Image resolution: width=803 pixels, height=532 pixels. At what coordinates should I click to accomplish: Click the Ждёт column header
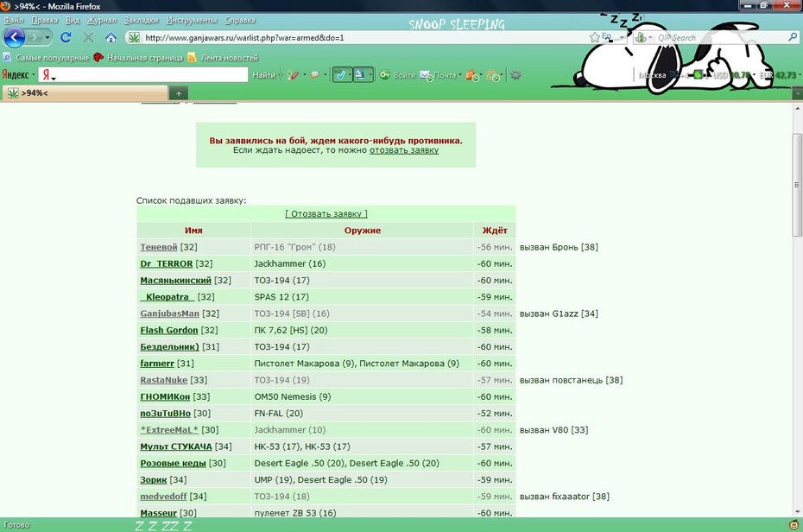495,231
